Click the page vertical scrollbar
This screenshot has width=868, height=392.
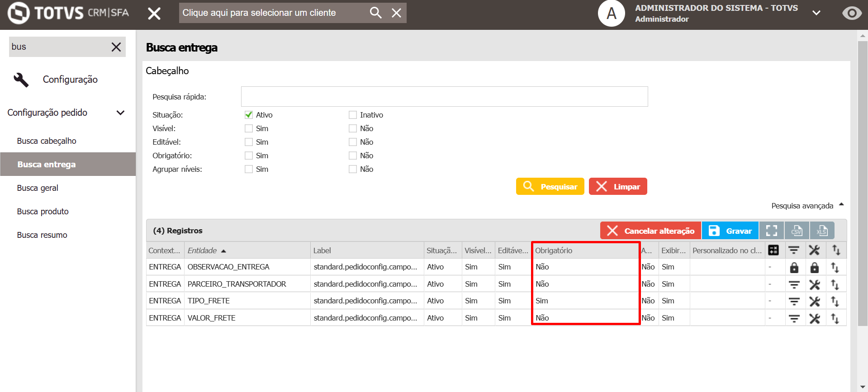pyautogui.click(x=863, y=183)
